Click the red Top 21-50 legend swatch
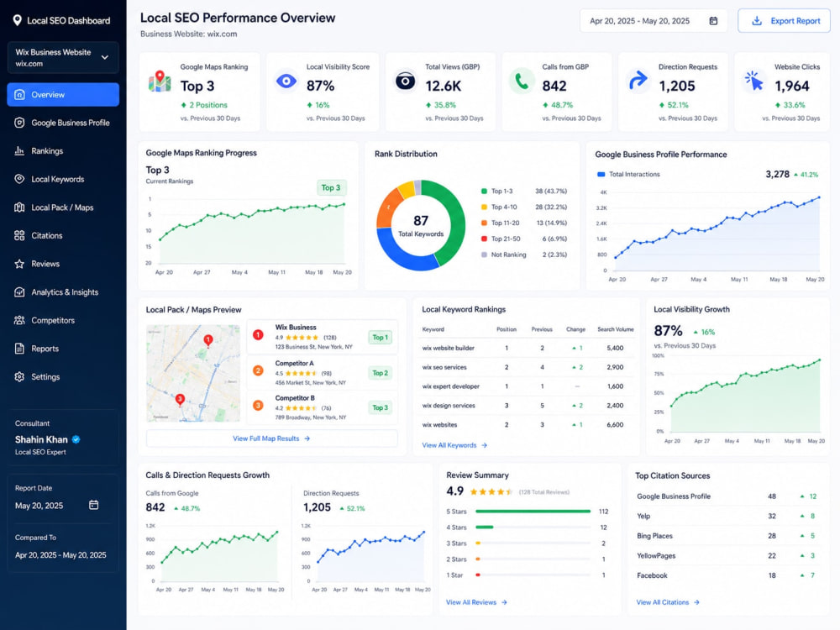Screen dimensions: 840x630 coord(485,239)
